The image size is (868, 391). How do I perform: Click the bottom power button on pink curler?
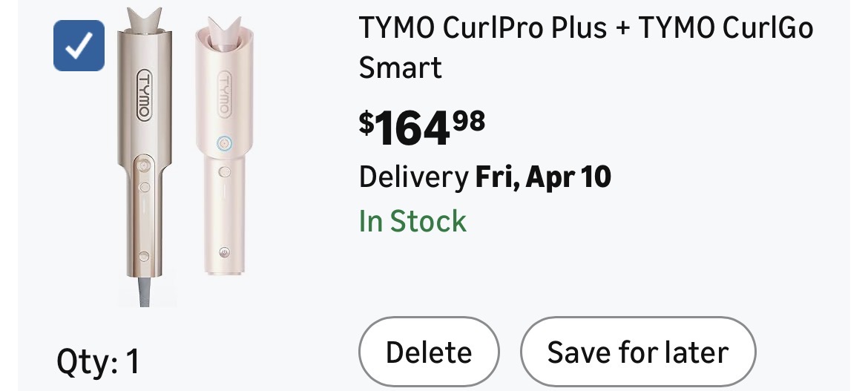click(x=221, y=250)
